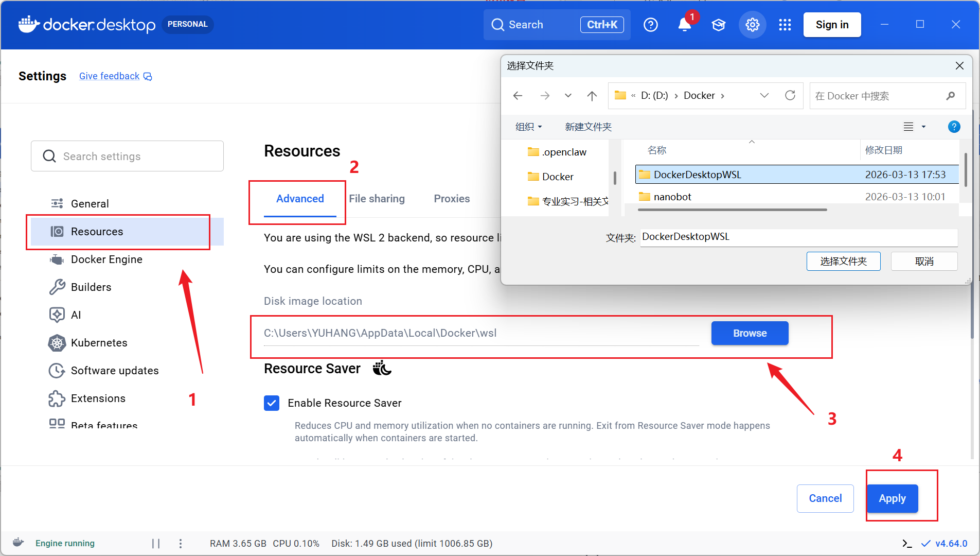This screenshot has width=980, height=556.
Task: Click the 新建文件夹 new folder button
Action: click(588, 127)
